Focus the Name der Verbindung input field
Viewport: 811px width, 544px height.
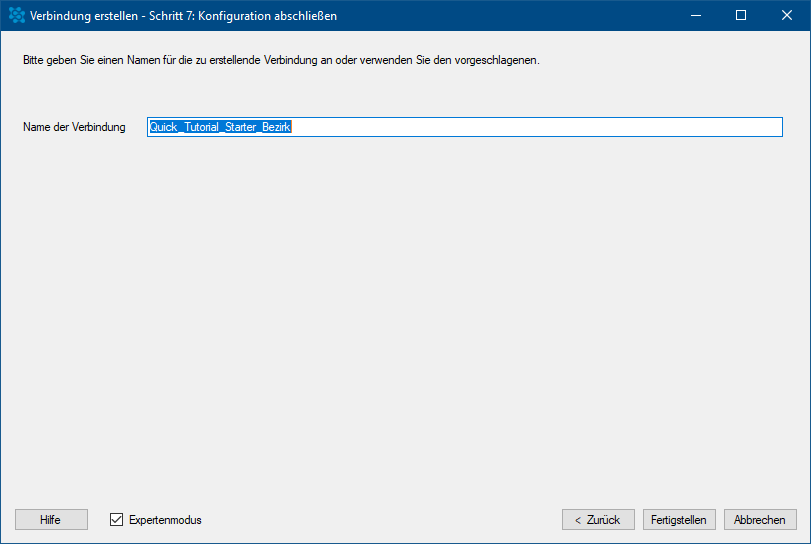[x=464, y=127]
